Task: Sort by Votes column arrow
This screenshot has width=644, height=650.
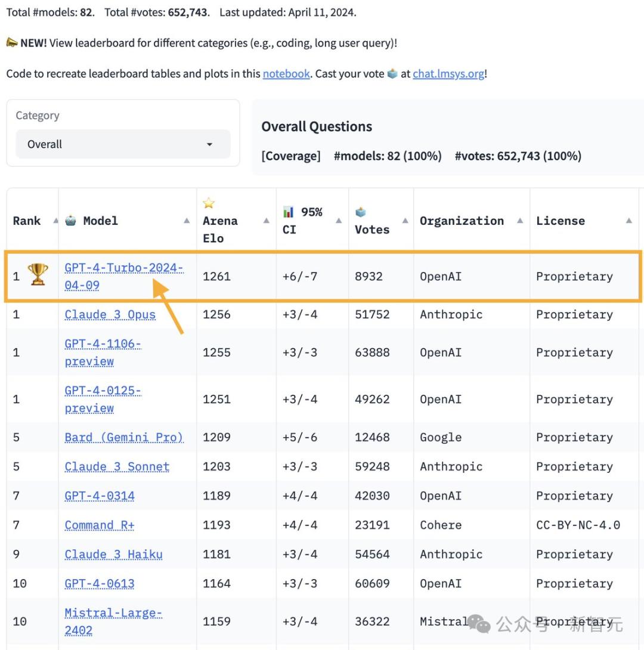Action: 405,221
